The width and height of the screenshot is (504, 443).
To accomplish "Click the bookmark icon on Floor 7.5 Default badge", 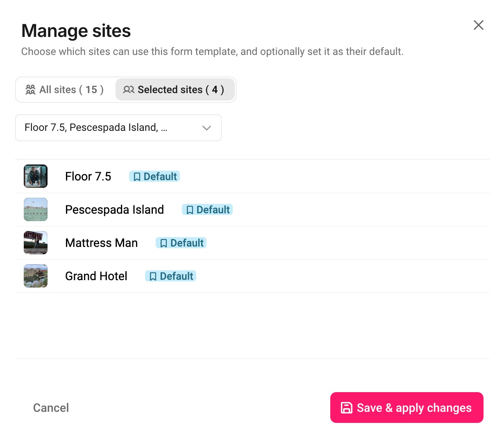I will point(137,177).
